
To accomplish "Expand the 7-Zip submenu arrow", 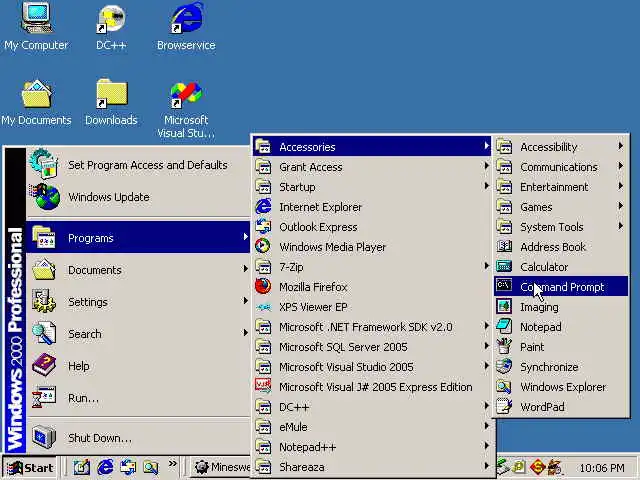I will pyautogui.click(x=486, y=266).
